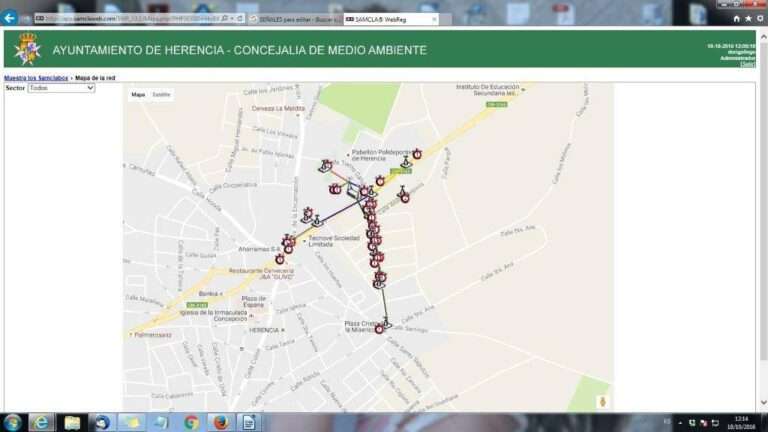Click 'Tecnove Sociedad Limitada' map label

(x=333, y=241)
